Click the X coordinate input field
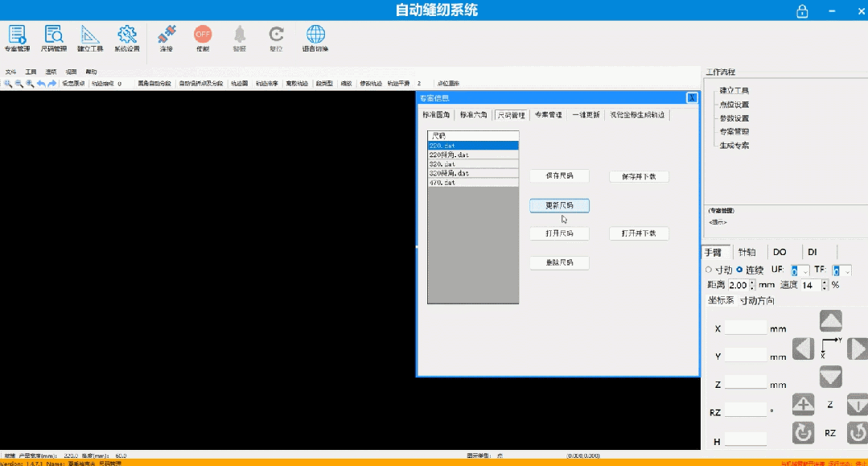 click(x=746, y=328)
